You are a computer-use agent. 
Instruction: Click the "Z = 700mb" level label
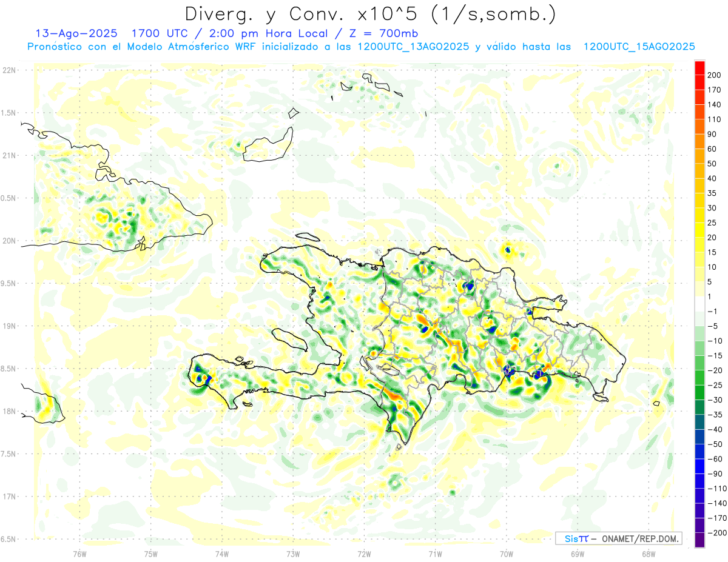coord(384,33)
